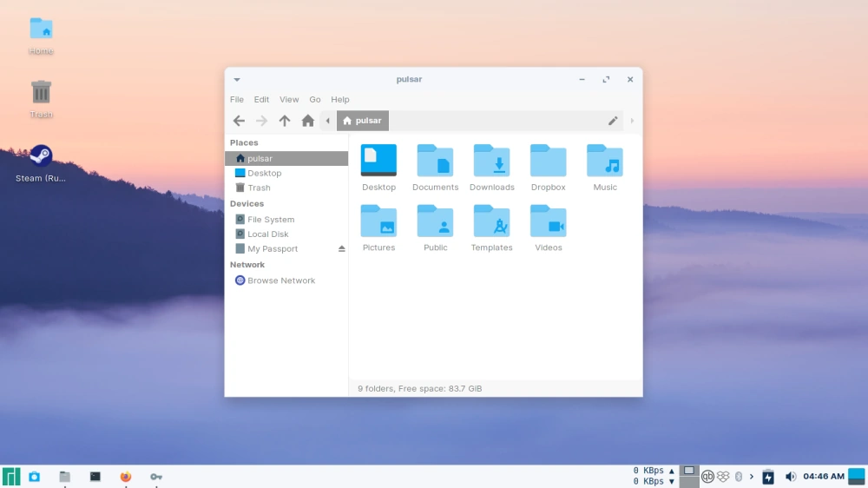Select the pulsar path bar button
Viewport: 868px width, 488px height.
point(363,121)
